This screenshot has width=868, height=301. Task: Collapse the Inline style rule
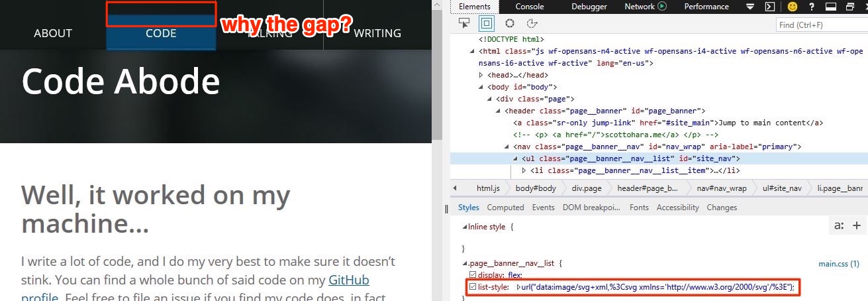point(464,227)
